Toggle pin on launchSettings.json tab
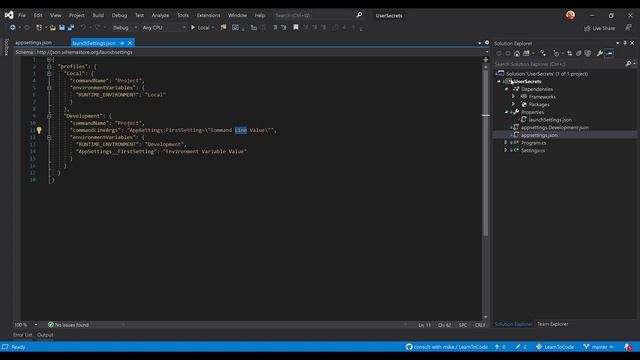 (x=122, y=43)
